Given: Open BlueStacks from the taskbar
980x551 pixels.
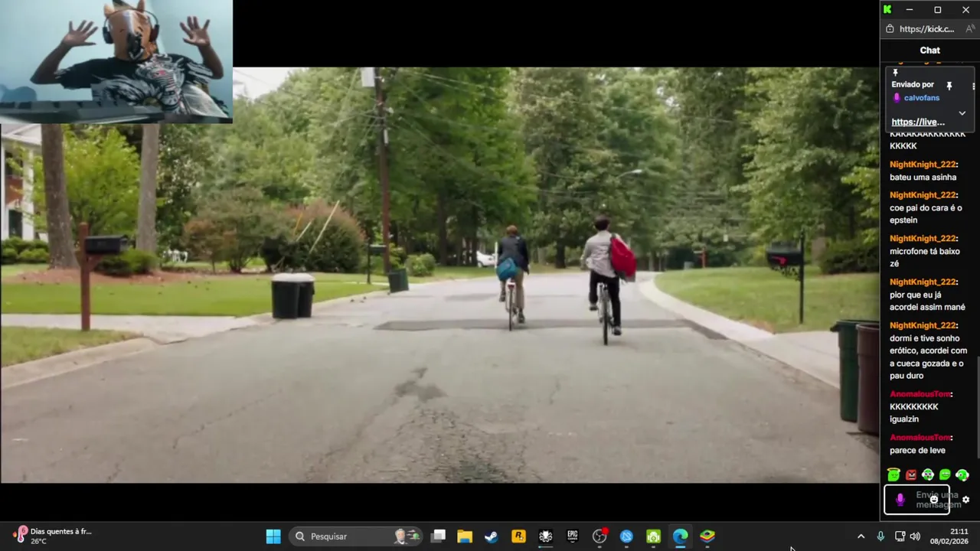Looking at the screenshot, I should click(707, 536).
